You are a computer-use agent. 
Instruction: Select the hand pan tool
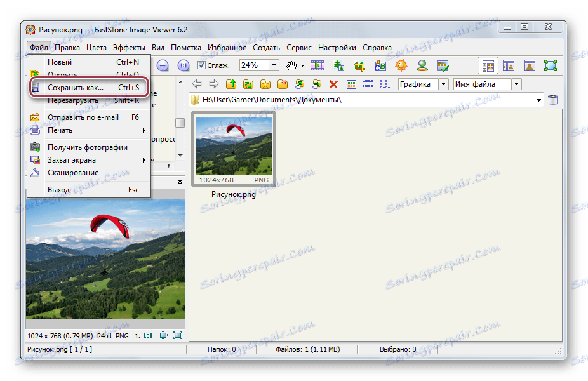tap(291, 65)
